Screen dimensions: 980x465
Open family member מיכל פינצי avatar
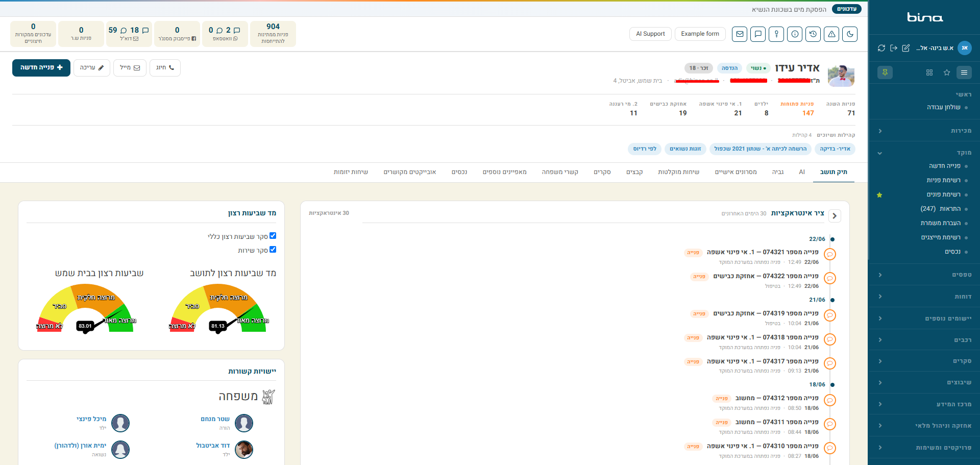point(120,423)
